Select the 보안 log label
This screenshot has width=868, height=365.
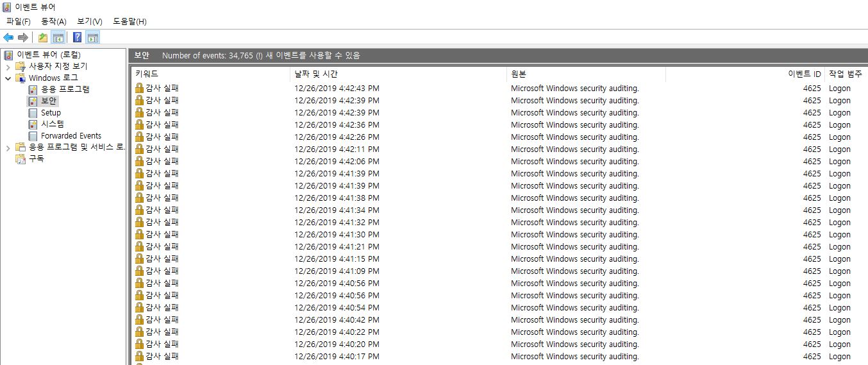49,101
